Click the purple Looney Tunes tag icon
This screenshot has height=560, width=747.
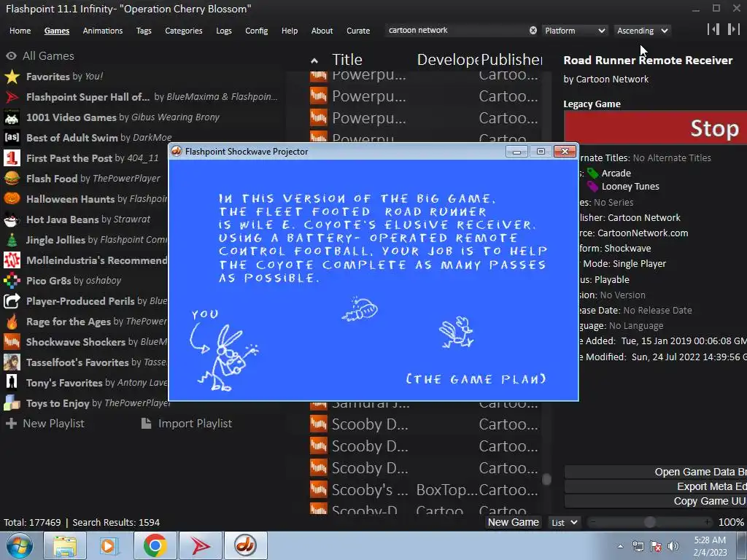click(x=592, y=186)
